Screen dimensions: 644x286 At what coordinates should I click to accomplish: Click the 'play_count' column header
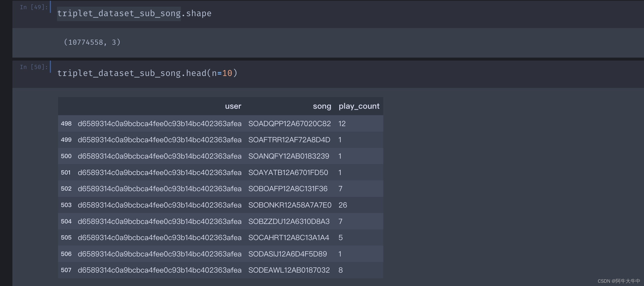click(x=359, y=106)
